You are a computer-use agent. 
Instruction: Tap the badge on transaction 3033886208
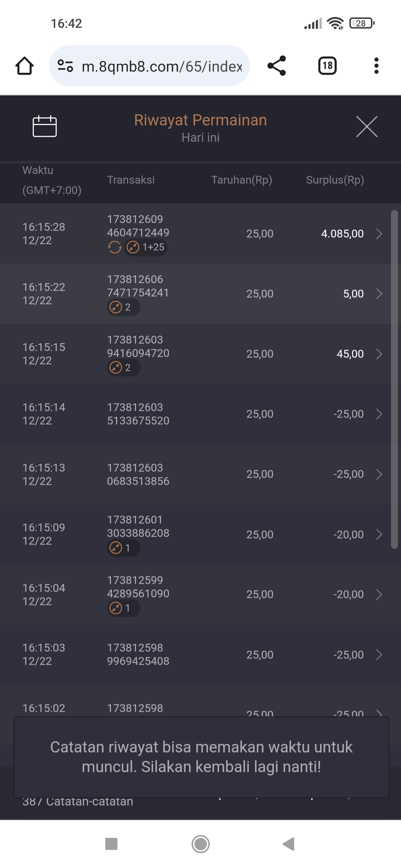click(123, 548)
